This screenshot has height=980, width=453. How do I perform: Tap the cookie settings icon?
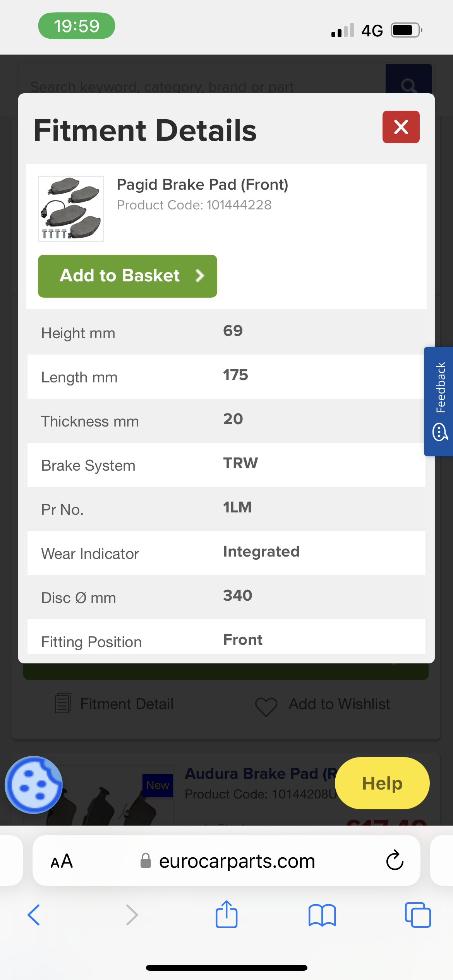34,785
